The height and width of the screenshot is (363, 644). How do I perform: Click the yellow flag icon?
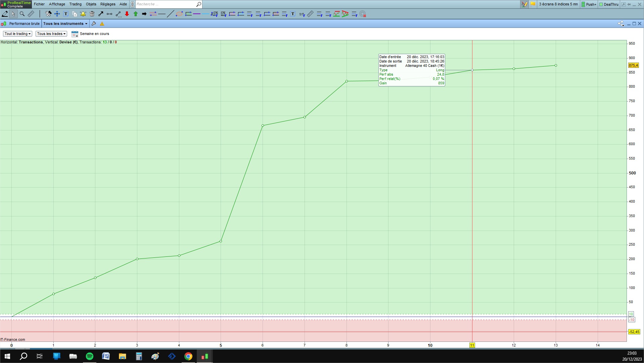point(533,4)
